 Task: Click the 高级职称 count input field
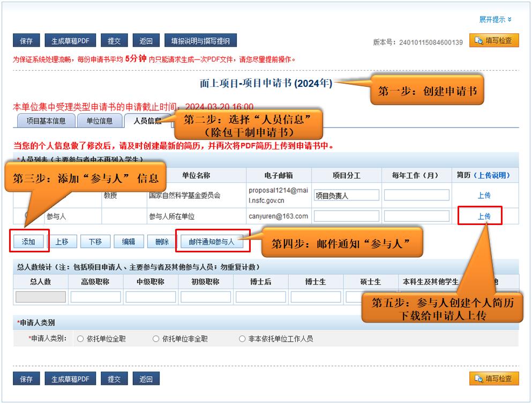[x=96, y=297]
